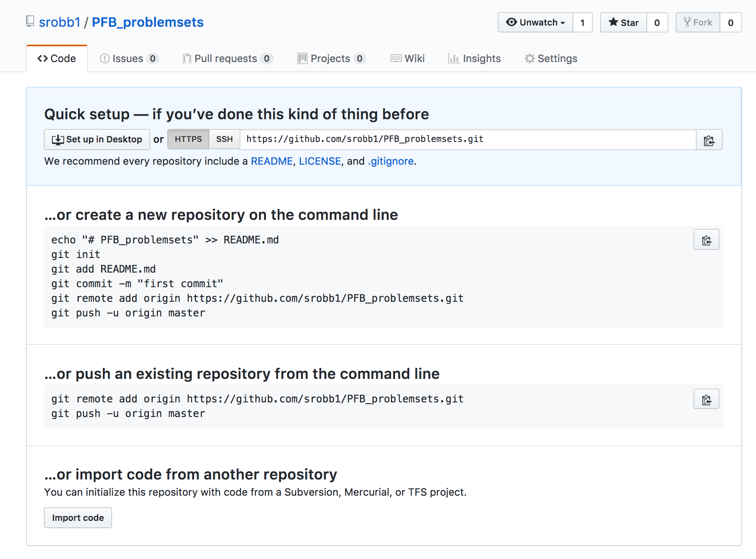Image resolution: width=756 pixels, height=559 pixels.
Task: Follow the README link
Action: pyautogui.click(x=272, y=161)
